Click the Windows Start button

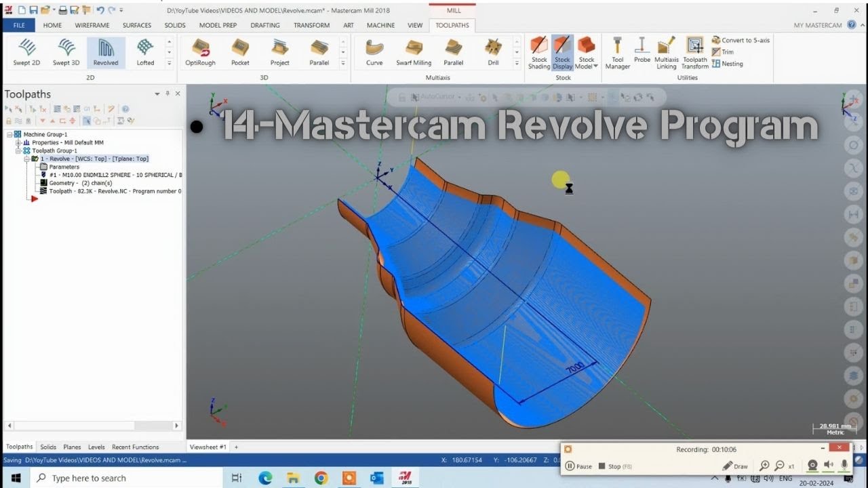(x=15, y=478)
